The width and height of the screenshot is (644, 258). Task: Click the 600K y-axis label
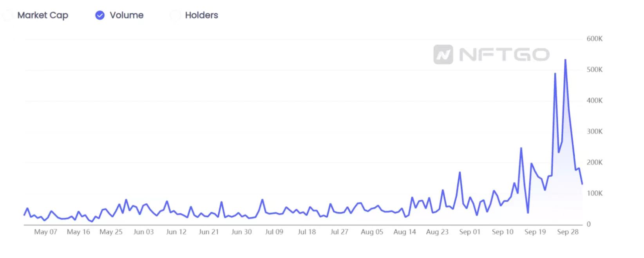pyautogui.click(x=595, y=39)
